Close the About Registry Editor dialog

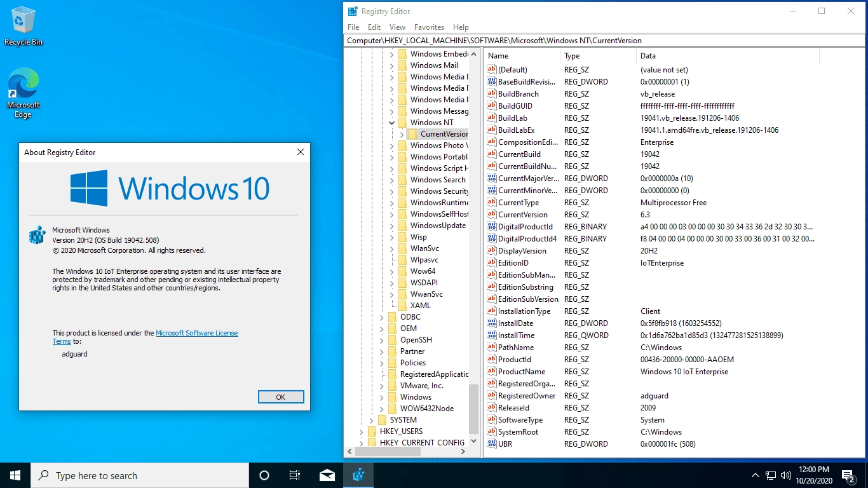coord(301,152)
